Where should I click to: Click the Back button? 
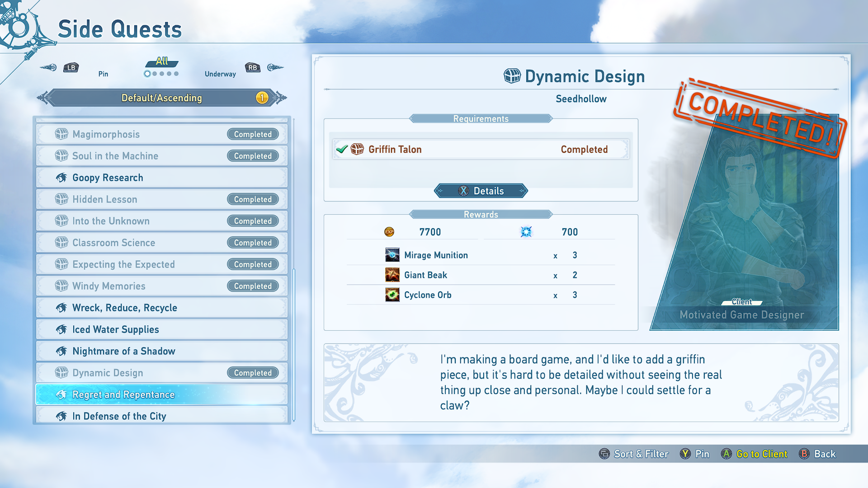[x=824, y=454]
